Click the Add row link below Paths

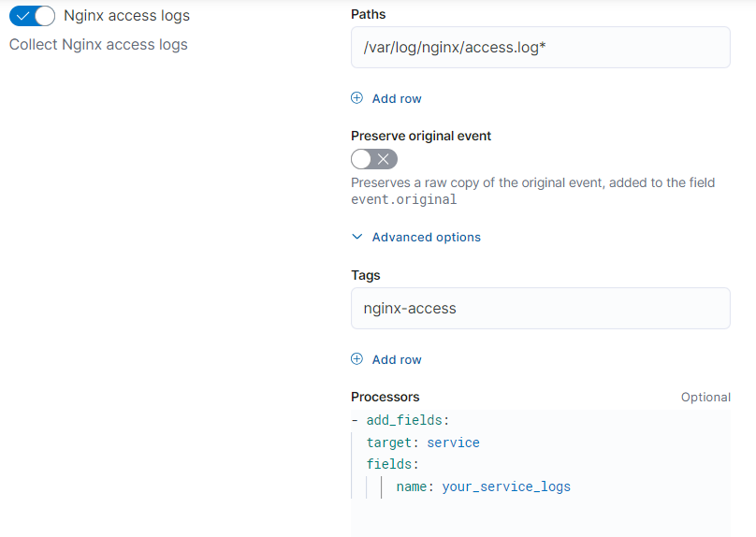click(397, 98)
